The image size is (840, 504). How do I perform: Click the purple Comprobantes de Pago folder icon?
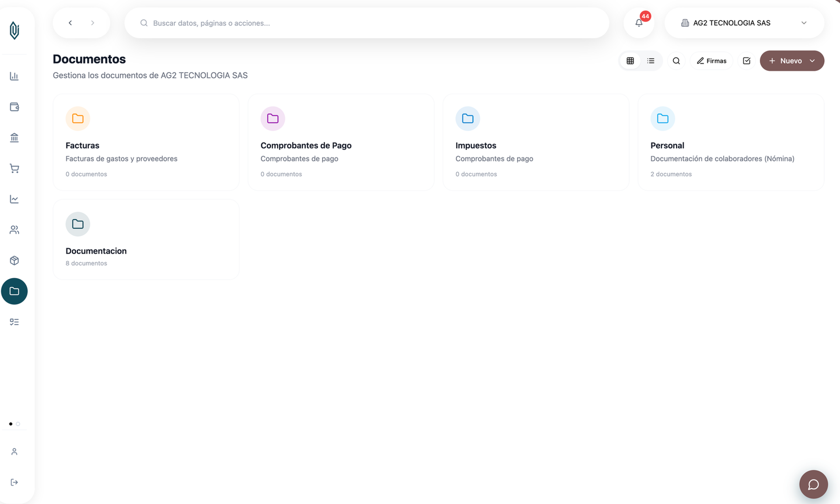[x=273, y=119]
